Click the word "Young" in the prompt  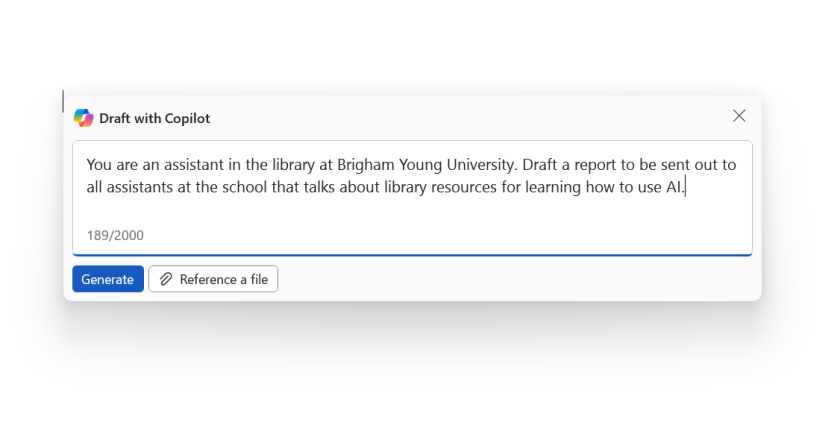coord(421,165)
